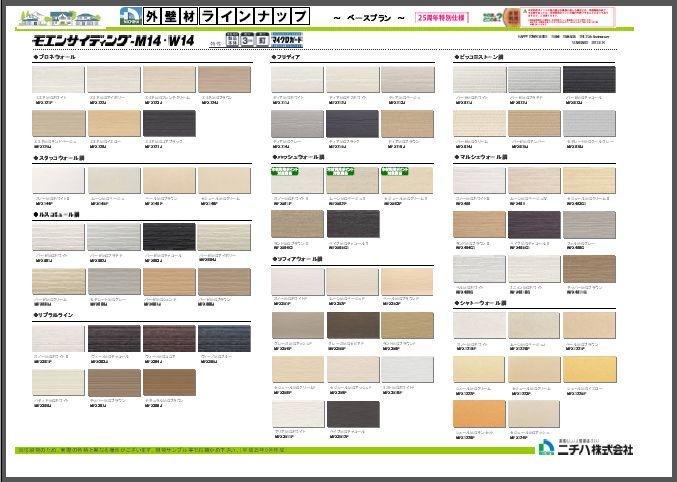This screenshot has height=482, width=677.
Task: Click the ピッコロストーン調 section heading
Action: pos(479,57)
